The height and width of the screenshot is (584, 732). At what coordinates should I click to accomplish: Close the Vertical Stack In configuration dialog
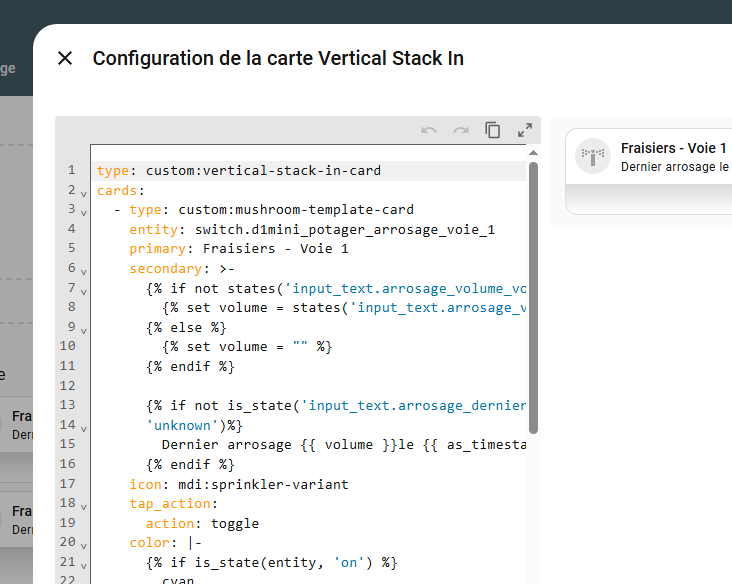coord(65,58)
